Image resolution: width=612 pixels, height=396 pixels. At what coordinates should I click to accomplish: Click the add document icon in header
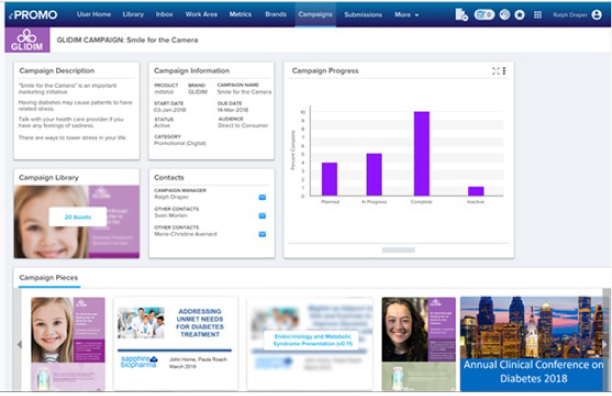(x=461, y=15)
